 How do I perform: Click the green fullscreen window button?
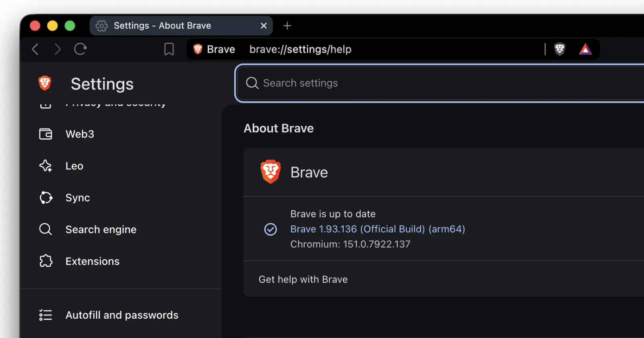click(x=70, y=26)
